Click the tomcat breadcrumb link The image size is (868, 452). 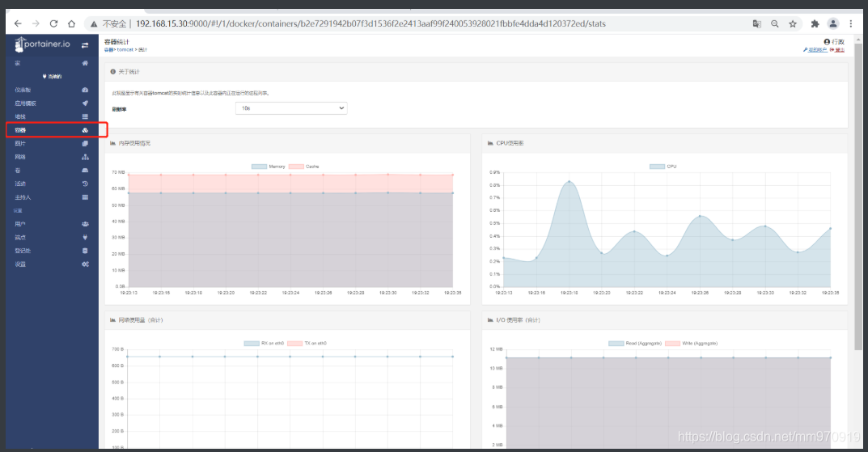pos(125,50)
